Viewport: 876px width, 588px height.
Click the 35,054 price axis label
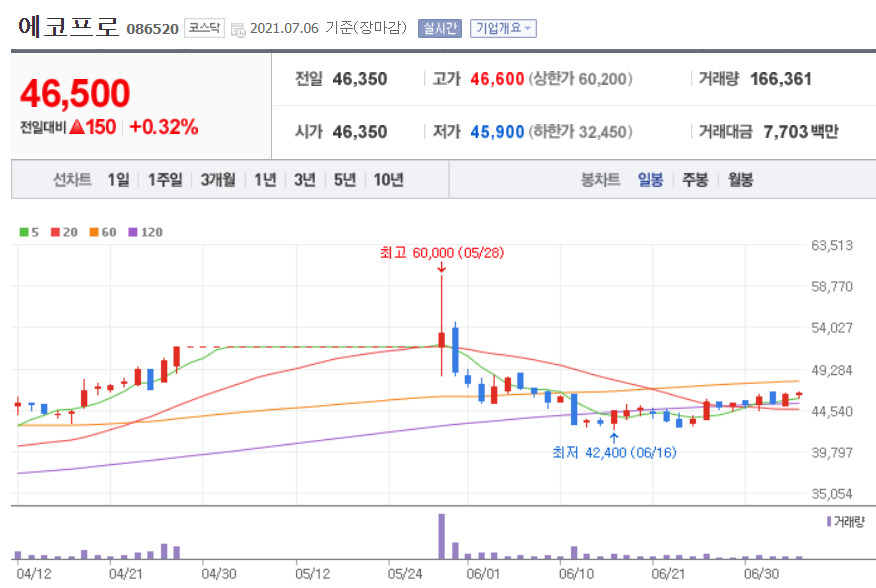pos(832,494)
